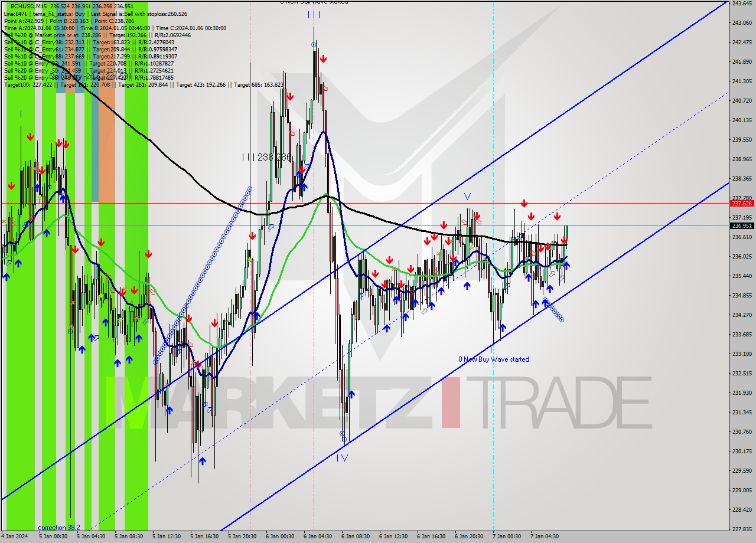Select the '| | | 238.286' wave label
This screenshot has width=756, height=543.
click(267, 157)
